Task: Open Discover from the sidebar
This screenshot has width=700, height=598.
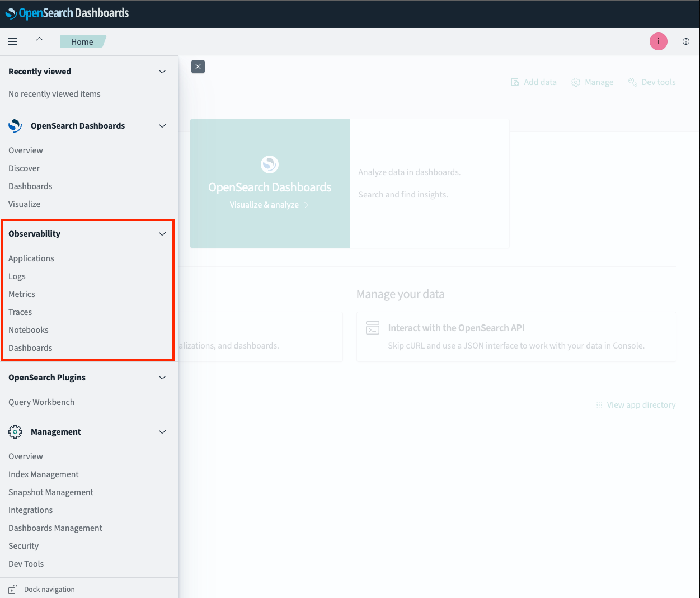Action: coord(24,168)
